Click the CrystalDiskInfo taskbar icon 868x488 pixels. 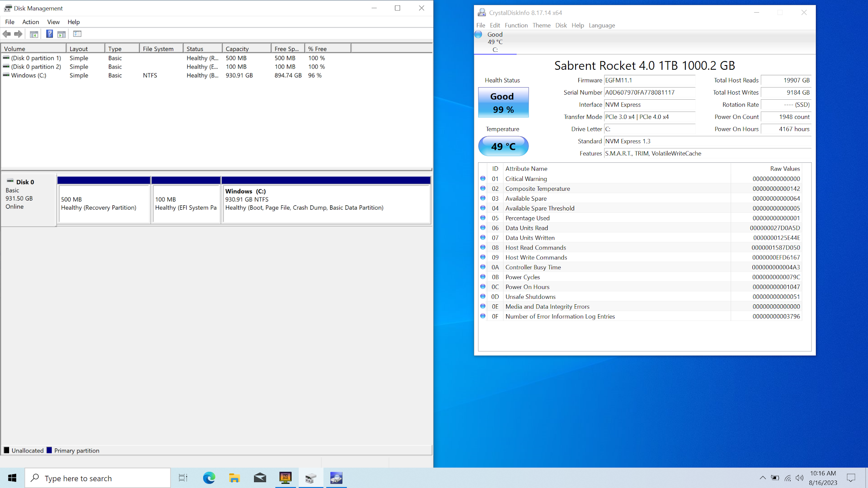pyautogui.click(x=336, y=478)
